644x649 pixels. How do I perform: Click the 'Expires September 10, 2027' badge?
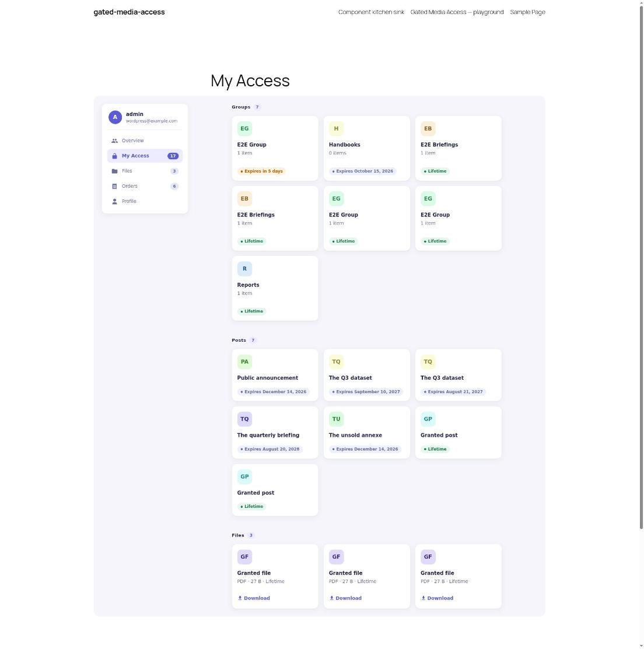(x=366, y=392)
